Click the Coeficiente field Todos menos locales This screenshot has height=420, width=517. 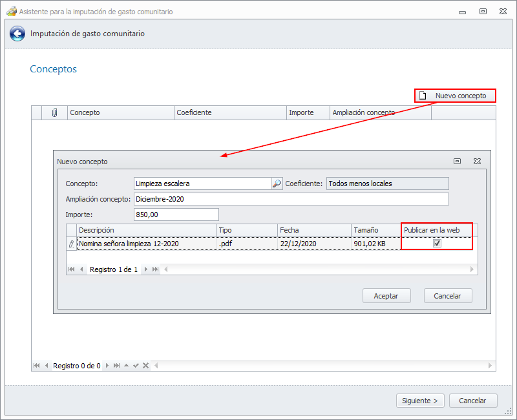point(387,184)
